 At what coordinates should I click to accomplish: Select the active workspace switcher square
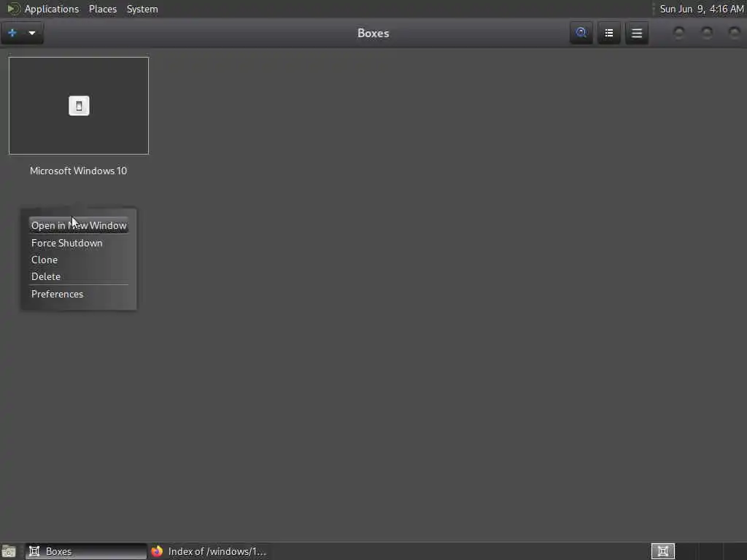[x=663, y=551]
